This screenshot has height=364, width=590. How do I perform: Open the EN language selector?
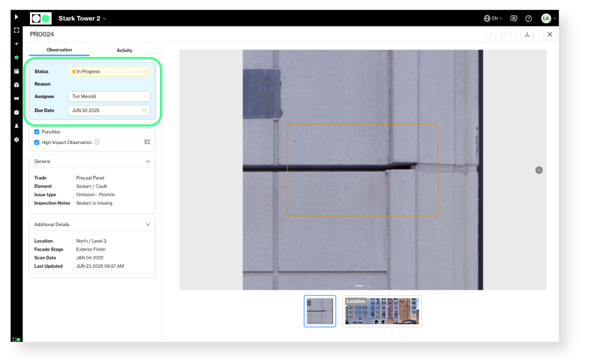[x=493, y=18]
